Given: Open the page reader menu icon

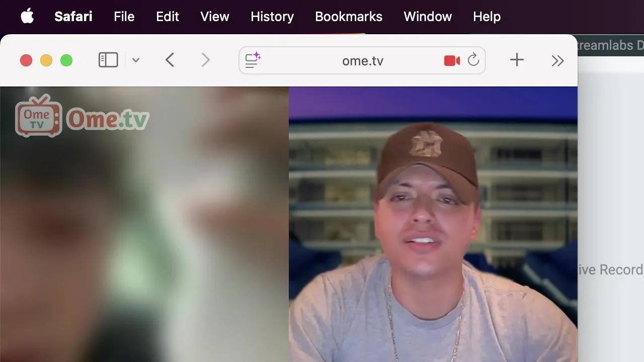Looking at the screenshot, I should point(253,60).
